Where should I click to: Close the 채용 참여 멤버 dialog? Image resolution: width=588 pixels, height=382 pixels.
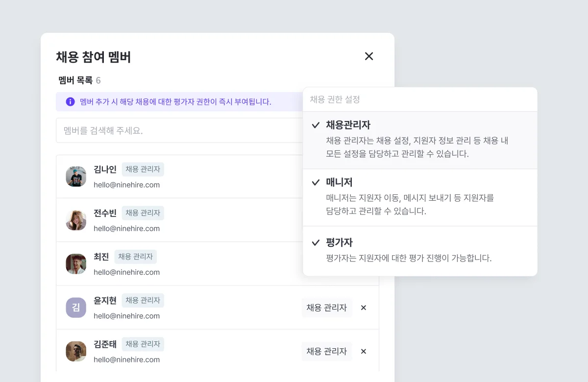coord(369,56)
